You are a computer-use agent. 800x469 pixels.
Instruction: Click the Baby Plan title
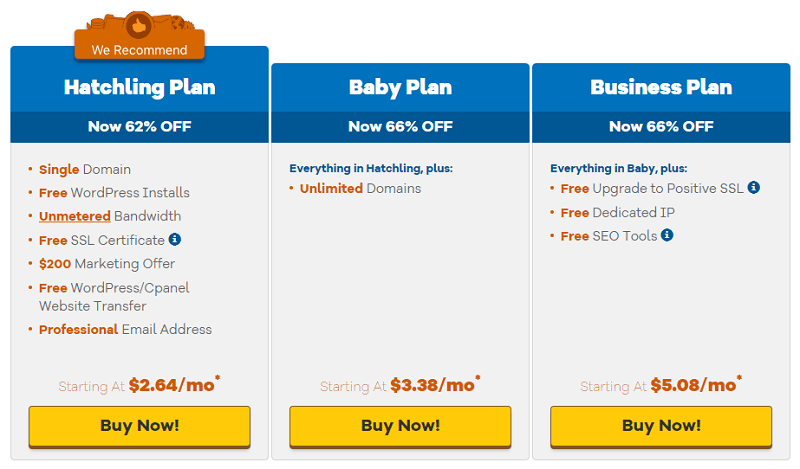point(401,87)
